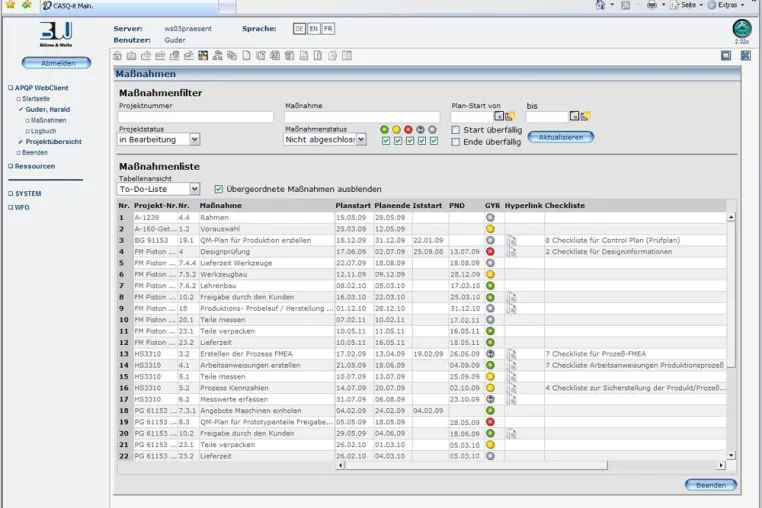The width and height of the screenshot is (762, 508).
Task: Switch to the CASQ-it Main browser tab
Action: click(x=129, y=6)
